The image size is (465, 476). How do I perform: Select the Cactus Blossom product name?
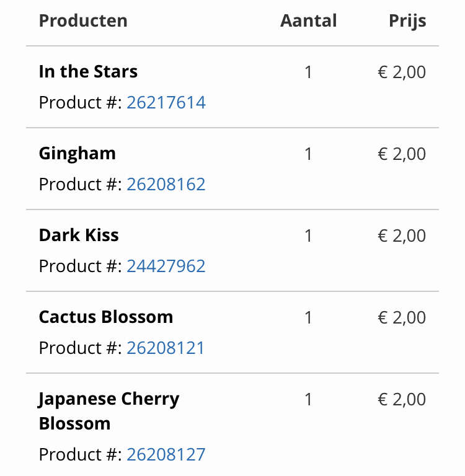(106, 317)
